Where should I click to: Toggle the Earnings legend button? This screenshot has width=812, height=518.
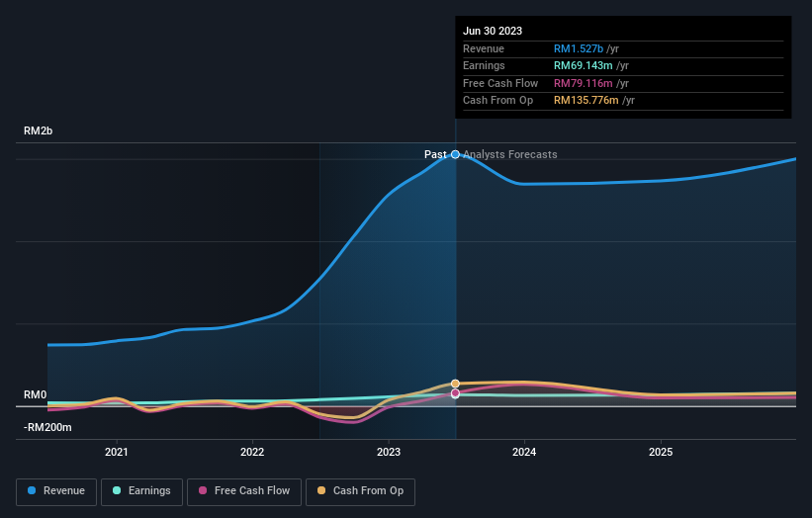pos(141,491)
